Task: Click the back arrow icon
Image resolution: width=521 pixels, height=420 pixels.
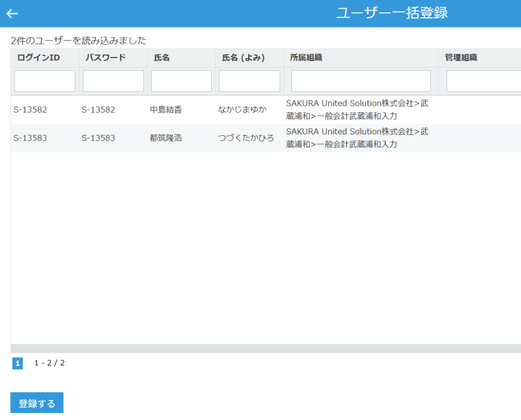Action: pos(12,13)
